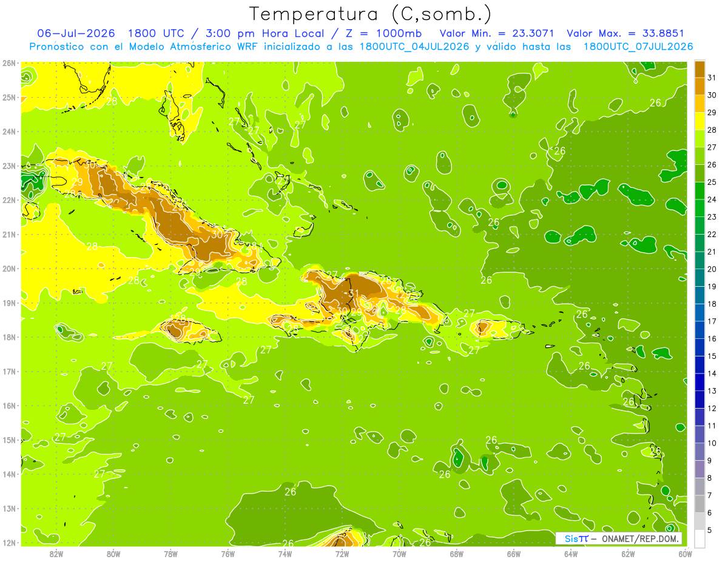Click the longitude axis label "78W"
This screenshot has width=728, height=562.
click(170, 554)
